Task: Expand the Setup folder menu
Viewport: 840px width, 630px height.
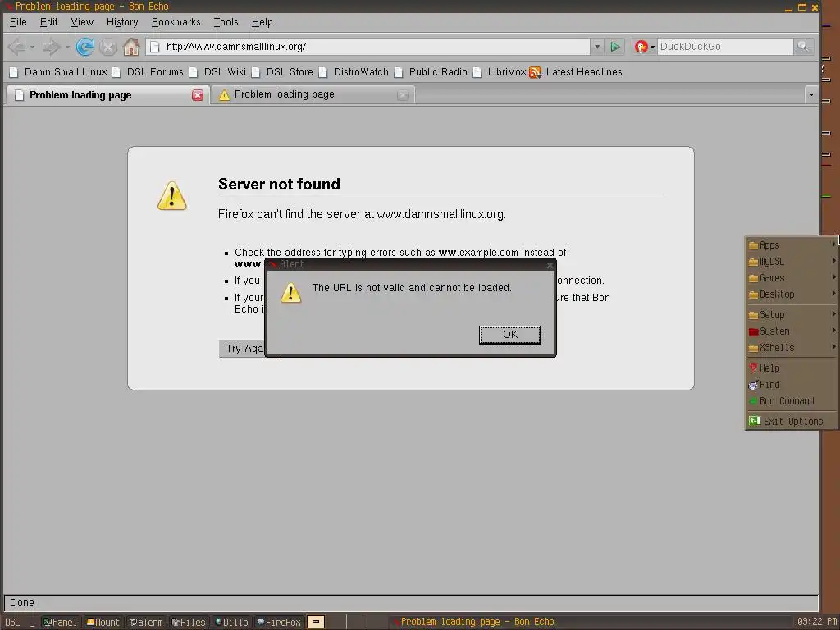Action: (x=792, y=314)
